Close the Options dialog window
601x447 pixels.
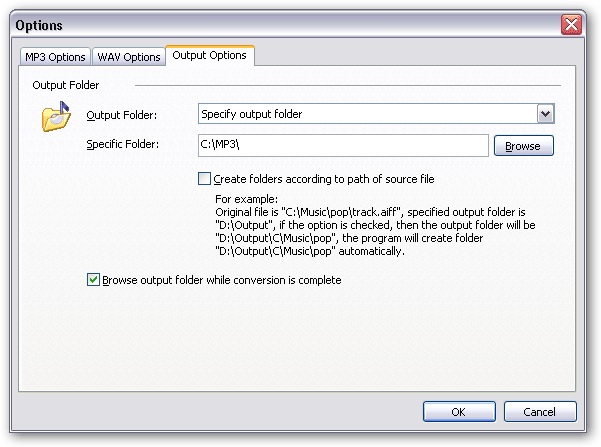pyautogui.click(x=571, y=25)
